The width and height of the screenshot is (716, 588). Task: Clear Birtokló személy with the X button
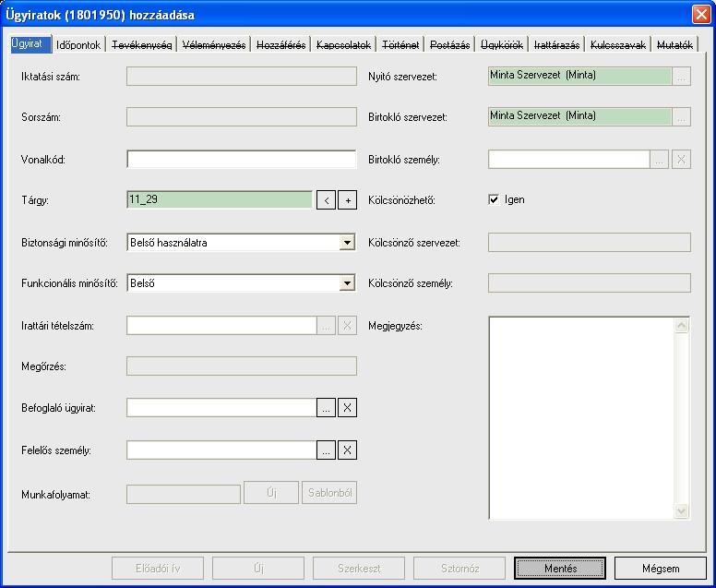click(681, 160)
